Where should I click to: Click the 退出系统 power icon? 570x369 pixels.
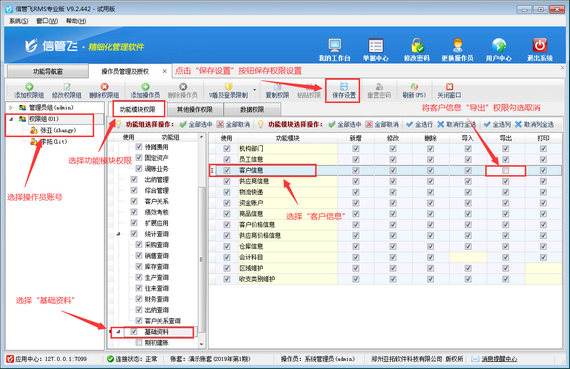click(540, 45)
